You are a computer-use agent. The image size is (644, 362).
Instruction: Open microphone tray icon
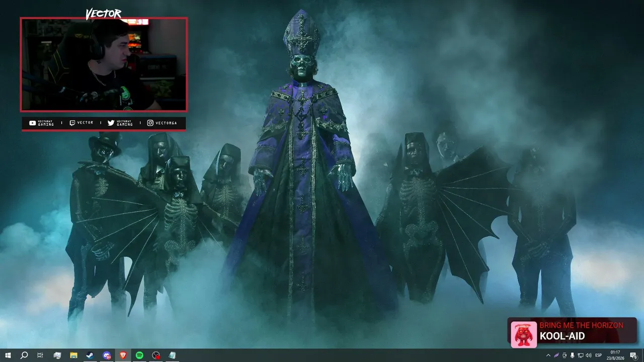tap(573, 355)
